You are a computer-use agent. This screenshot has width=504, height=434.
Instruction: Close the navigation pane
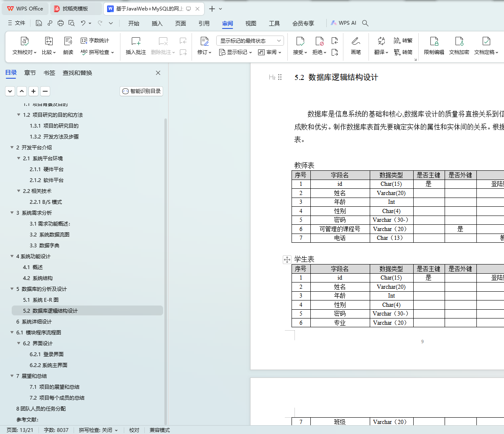point(158,73)
